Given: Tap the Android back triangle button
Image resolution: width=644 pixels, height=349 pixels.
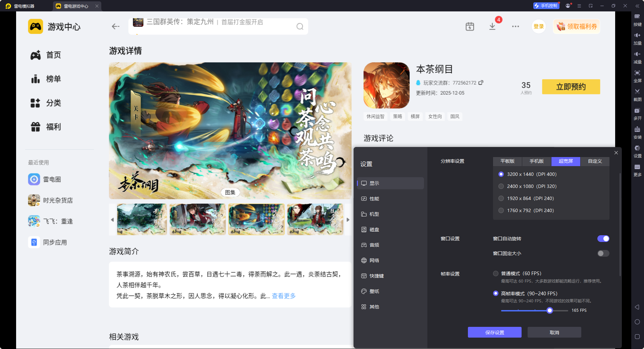Looking at the screenshot, I should tap(637, 307).
